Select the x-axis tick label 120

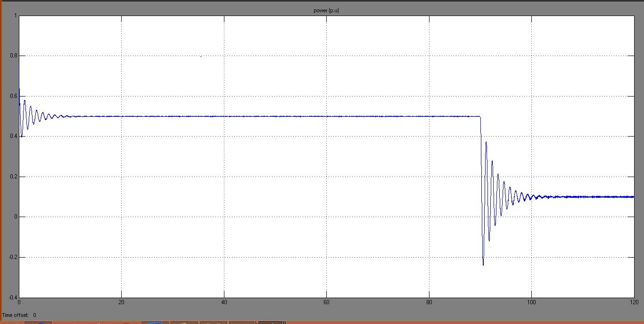click(x=633, y=302)
